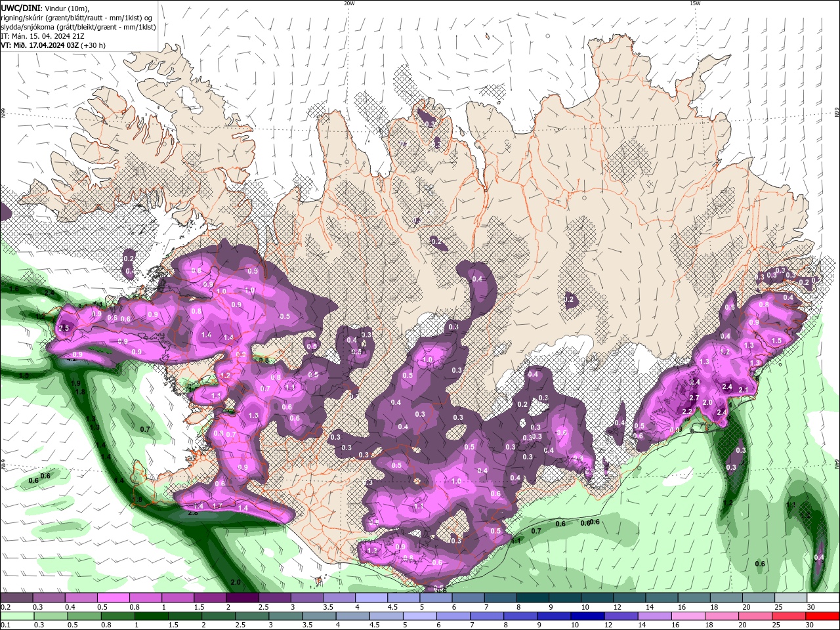Click the white '2.2' value on the southeast coast

688,411
